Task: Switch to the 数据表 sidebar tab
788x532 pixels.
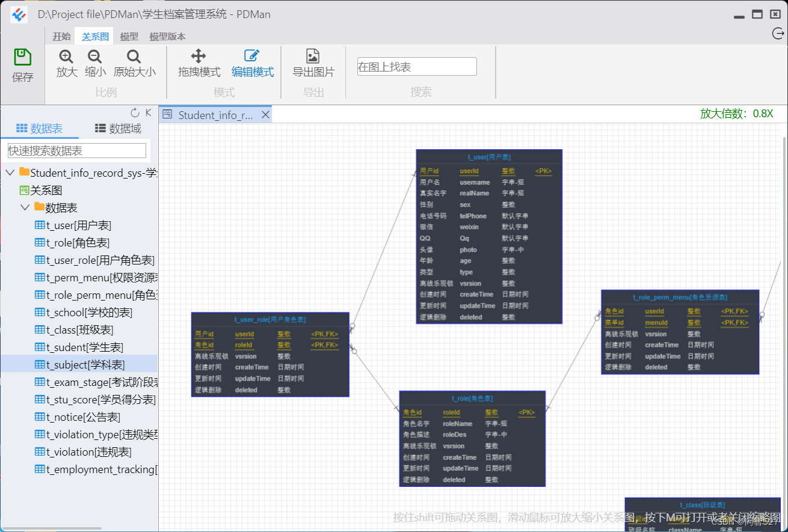Action: point(39,128)
